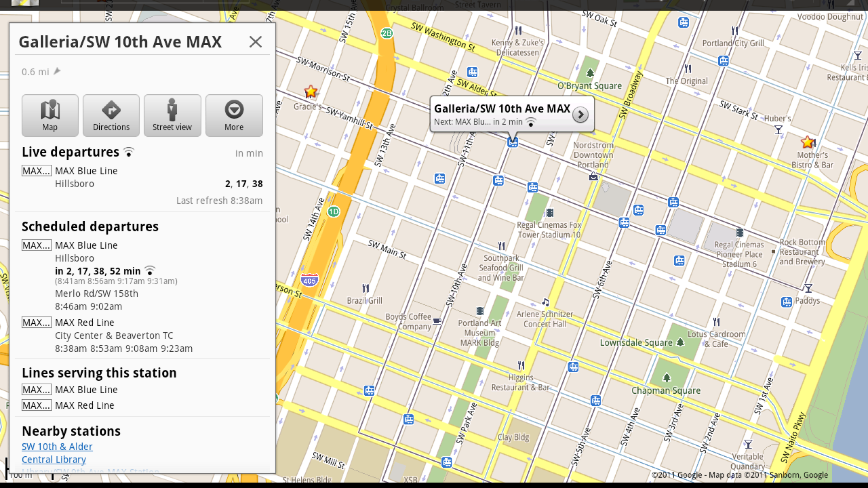Click Gracie's starred place marker
868x488 pixels.
(x=310, y=91)
